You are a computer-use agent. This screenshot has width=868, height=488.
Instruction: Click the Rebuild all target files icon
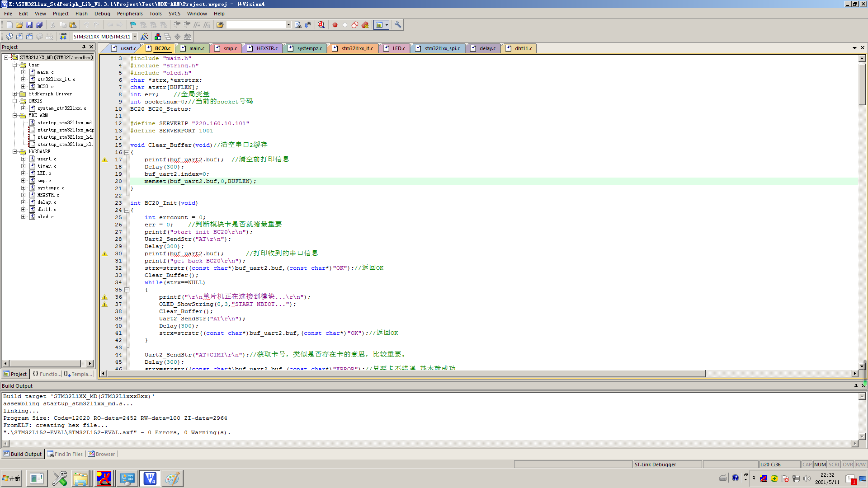[x=29, y=37]
